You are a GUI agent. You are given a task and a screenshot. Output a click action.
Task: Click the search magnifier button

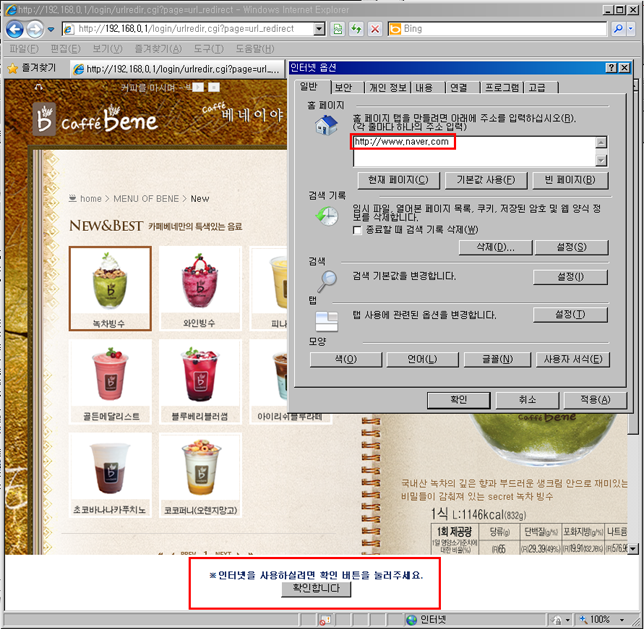click(x=618, y=29)
